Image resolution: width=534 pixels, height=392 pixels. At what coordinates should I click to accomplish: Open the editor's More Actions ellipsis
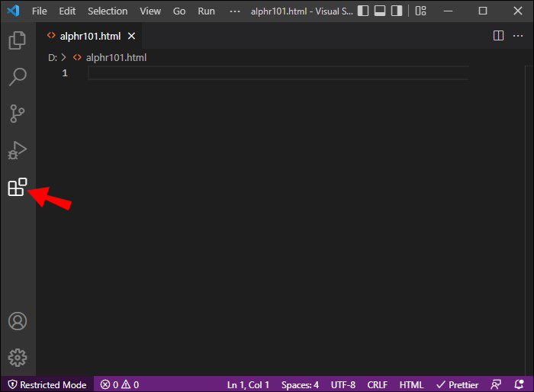click(x=519, y=36)
